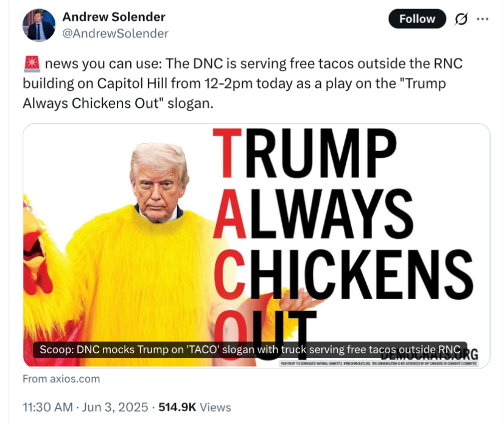Click the tweet body text
The height and width of the screenshot is (424, 504).
click(x=243, y=83)
